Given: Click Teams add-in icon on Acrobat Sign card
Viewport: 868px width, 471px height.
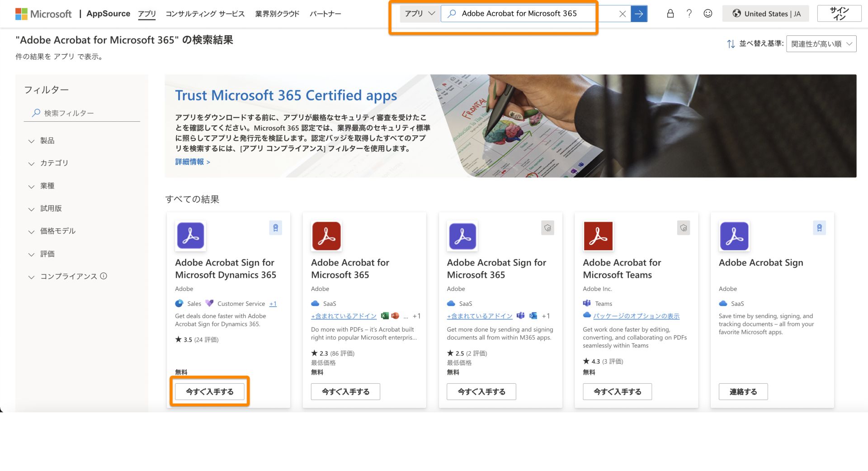Looking at the screenshot, I should pos(521,316).
